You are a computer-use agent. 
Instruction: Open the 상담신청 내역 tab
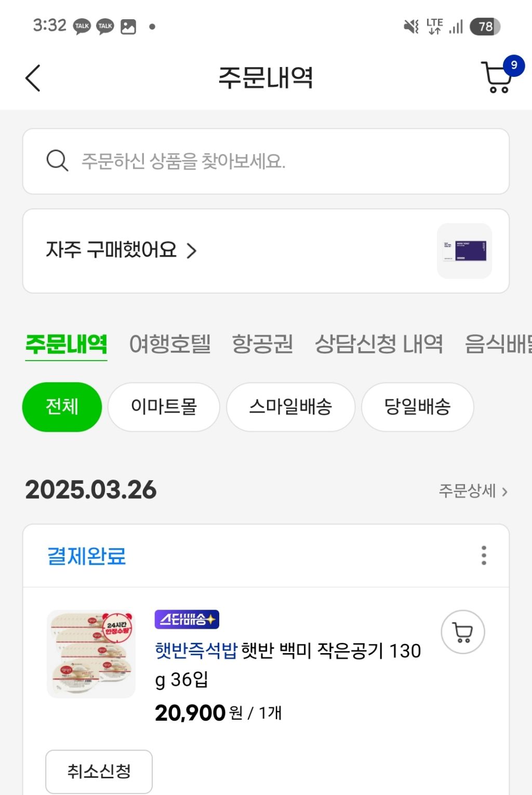379,344
